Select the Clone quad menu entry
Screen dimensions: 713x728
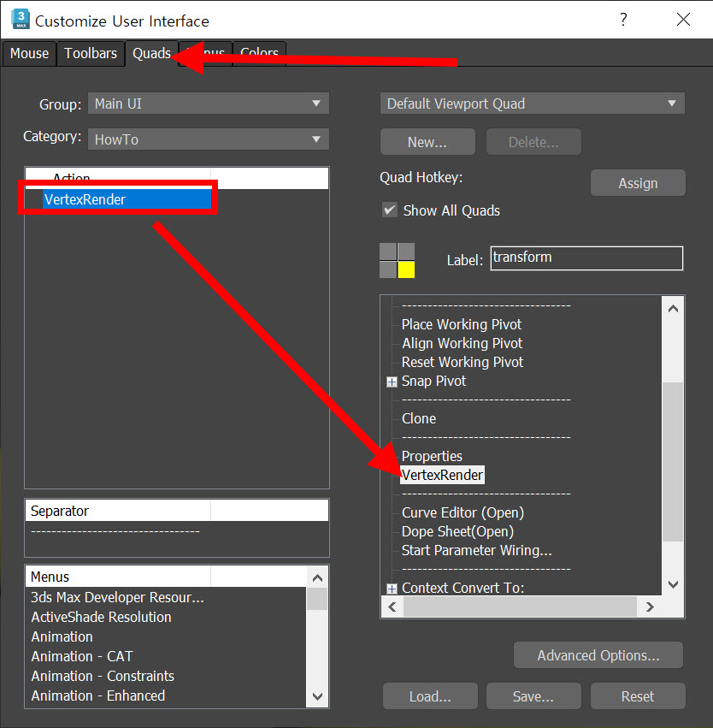pyautogui.click(x=418, y=418)
